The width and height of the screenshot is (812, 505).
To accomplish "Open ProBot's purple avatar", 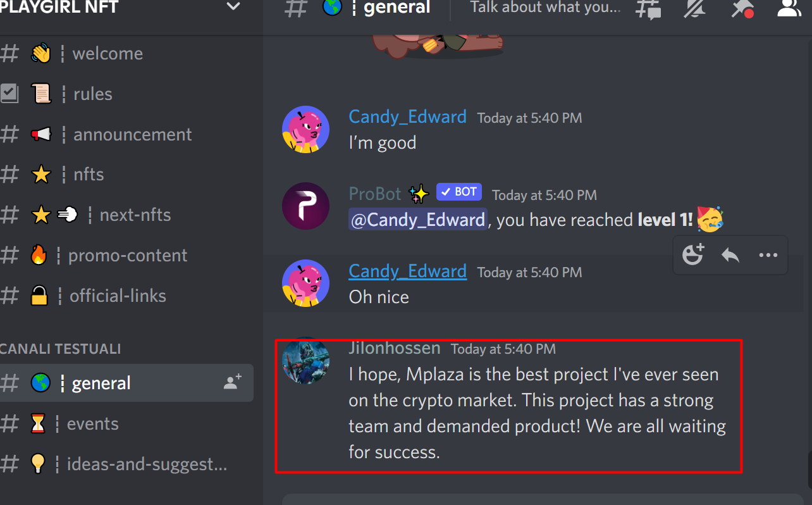I will tap(305, 206).
